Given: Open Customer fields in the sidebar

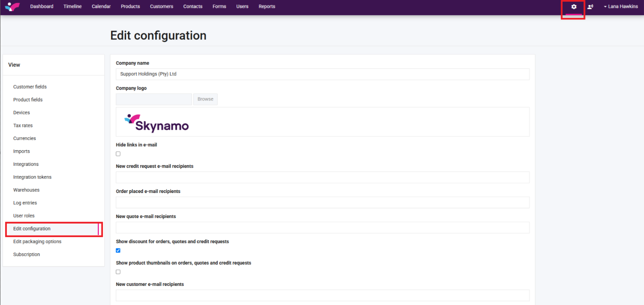Looking at the screenshot, I should pyautogui.click(x=30, y=87).
